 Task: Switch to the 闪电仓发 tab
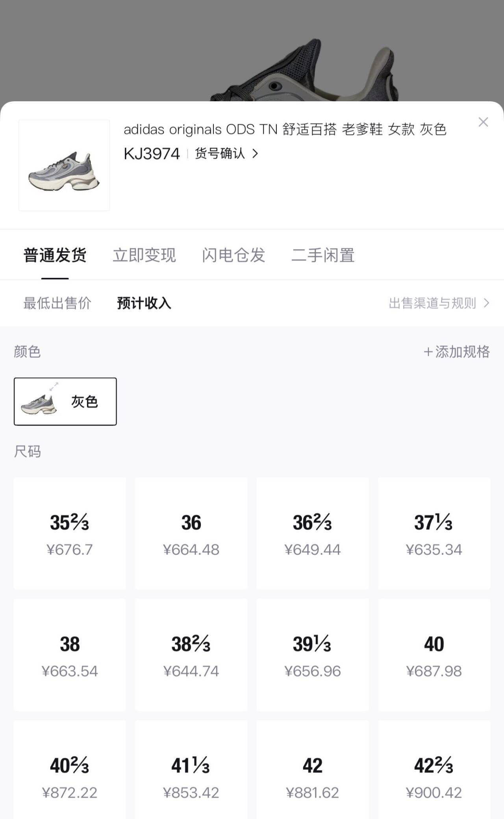[x=233, y=255]
